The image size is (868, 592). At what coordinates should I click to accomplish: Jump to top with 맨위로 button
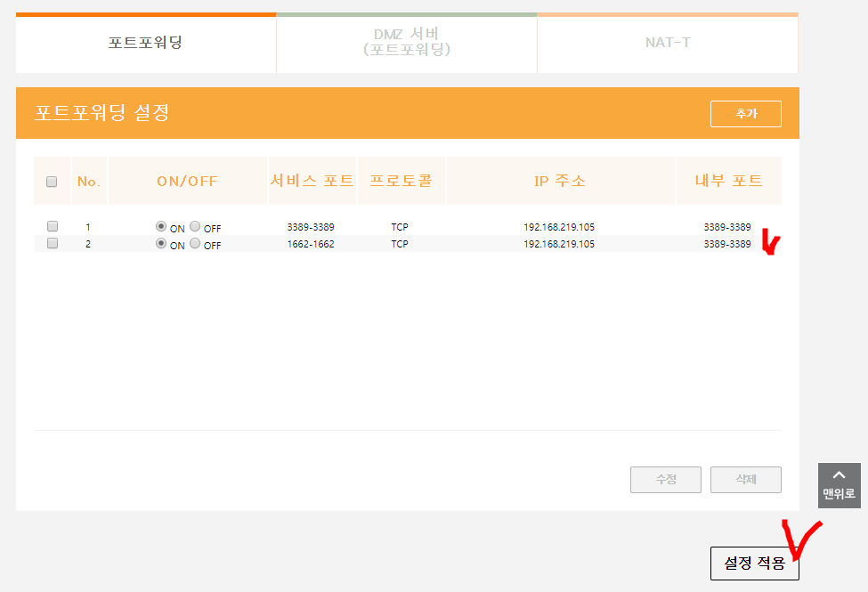click(840, 486)
